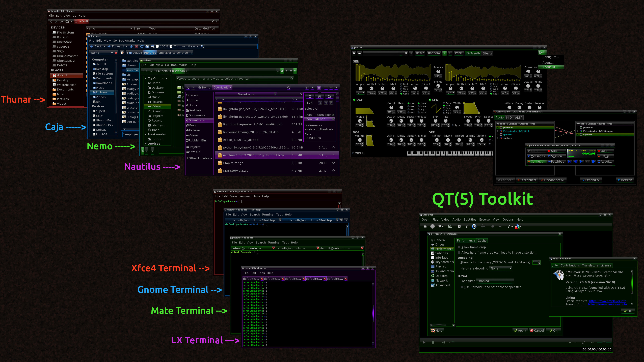The height and width of the screenshot is (362, 644).
Task: Click the JACK transport play button
Action: click(581, 162)
